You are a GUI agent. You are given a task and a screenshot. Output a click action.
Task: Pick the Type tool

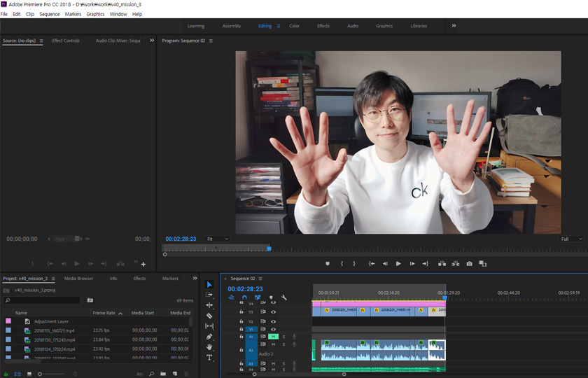tap(209, 358)
